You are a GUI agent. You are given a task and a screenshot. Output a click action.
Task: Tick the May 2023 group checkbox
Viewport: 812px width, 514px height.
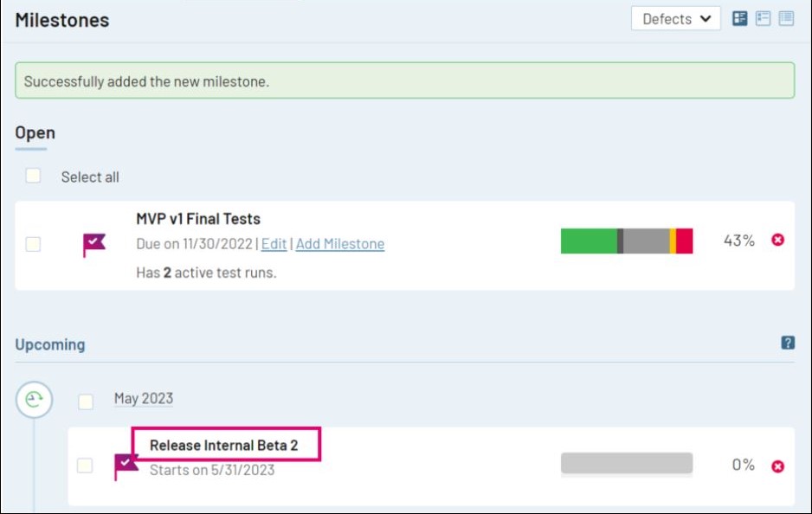(x=86, y=401)
